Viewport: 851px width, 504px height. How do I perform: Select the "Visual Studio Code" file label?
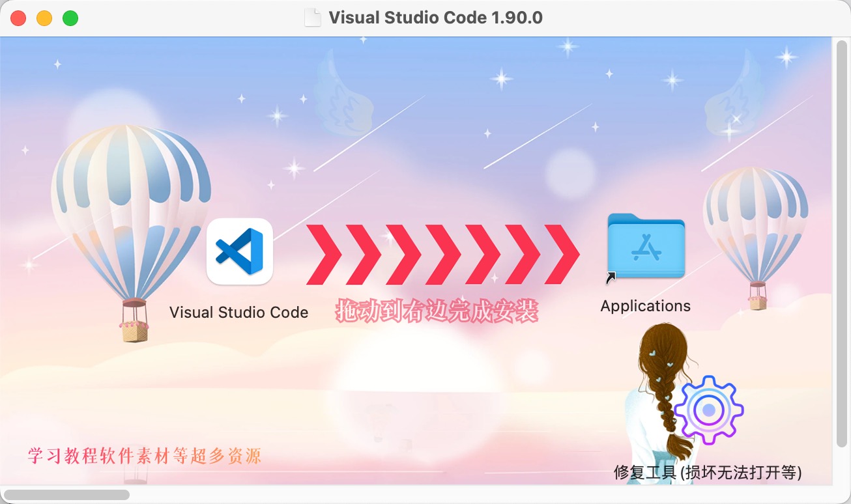(x=238, y=313)
